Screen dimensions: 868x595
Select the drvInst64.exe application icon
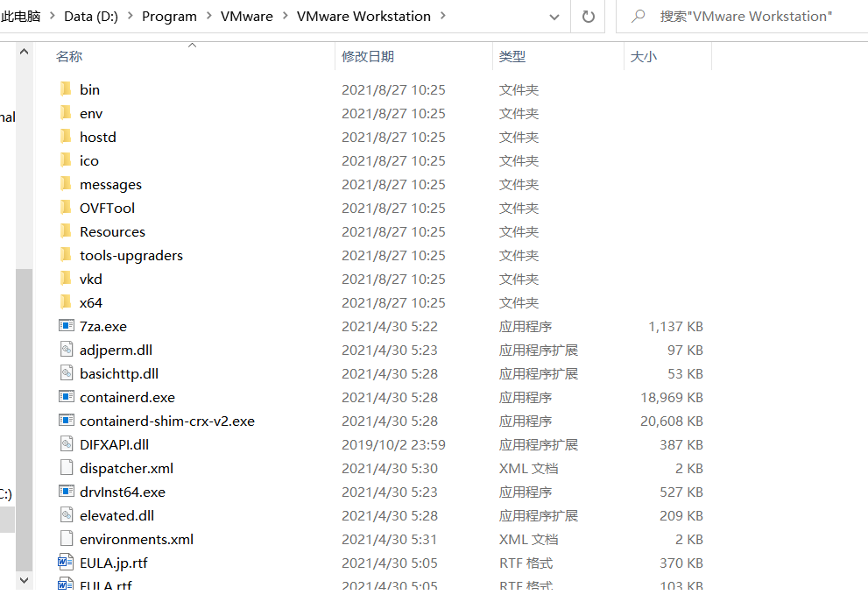[67, 492]
